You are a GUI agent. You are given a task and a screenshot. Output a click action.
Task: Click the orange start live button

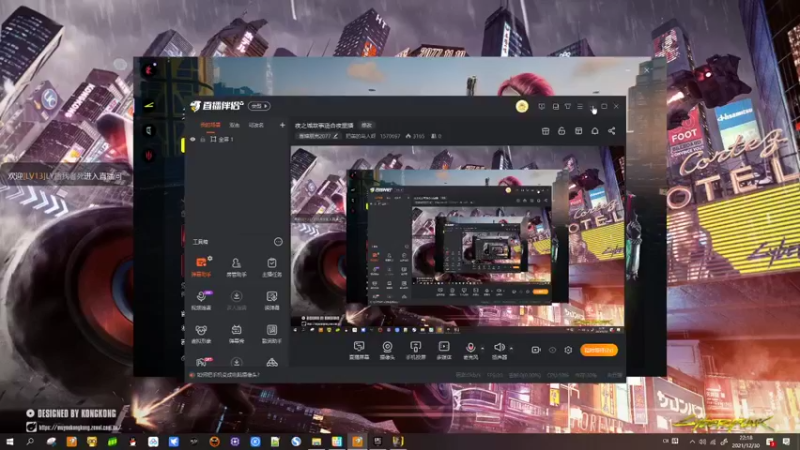[x=599, y=350]
